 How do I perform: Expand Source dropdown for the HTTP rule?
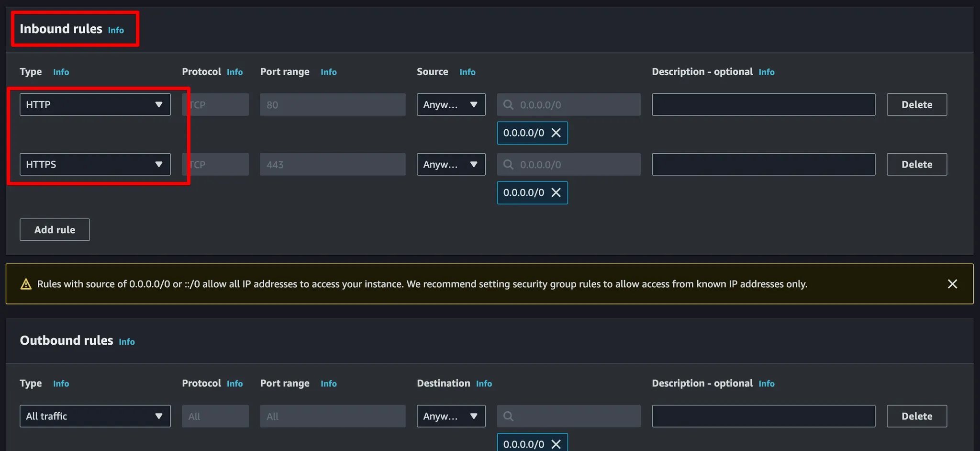451,105
